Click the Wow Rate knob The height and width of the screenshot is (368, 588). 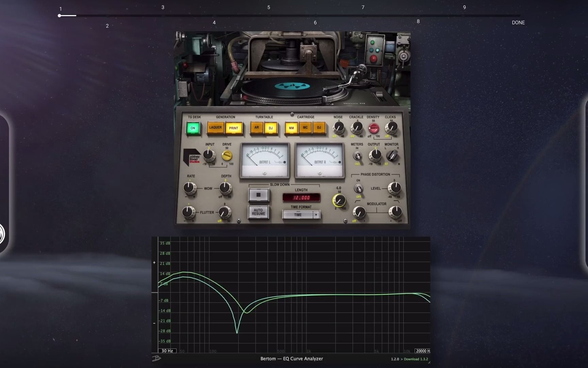190,188
